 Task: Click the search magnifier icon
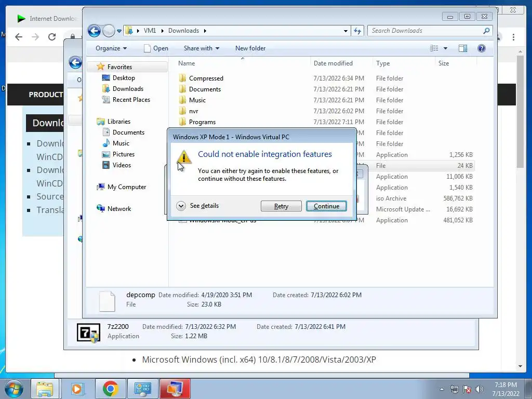[x=486, y=31]
